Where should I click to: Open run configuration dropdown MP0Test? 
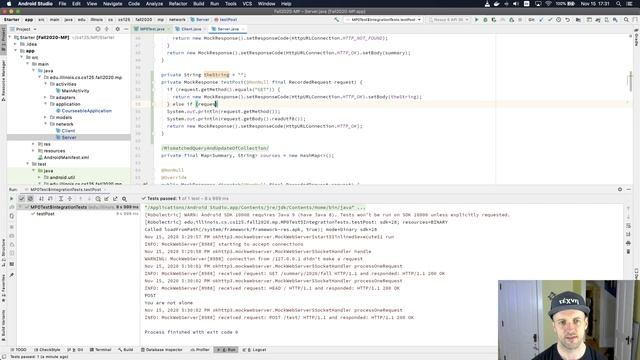click(383, 20)
